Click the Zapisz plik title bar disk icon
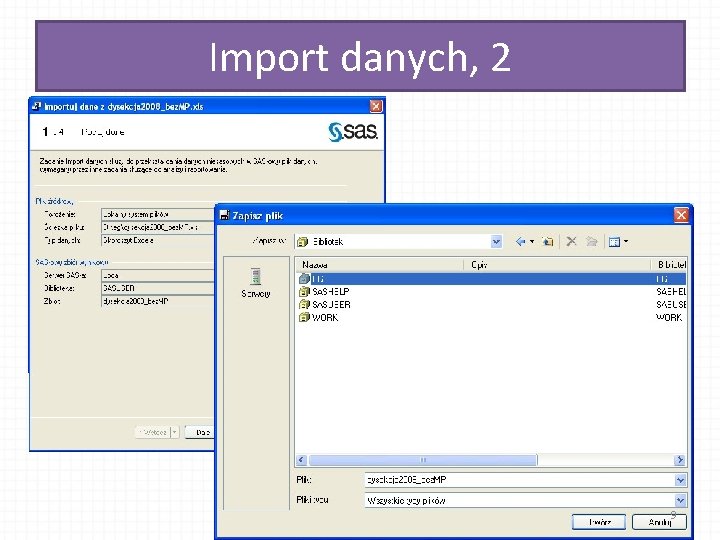 click(x=225, y=215)
